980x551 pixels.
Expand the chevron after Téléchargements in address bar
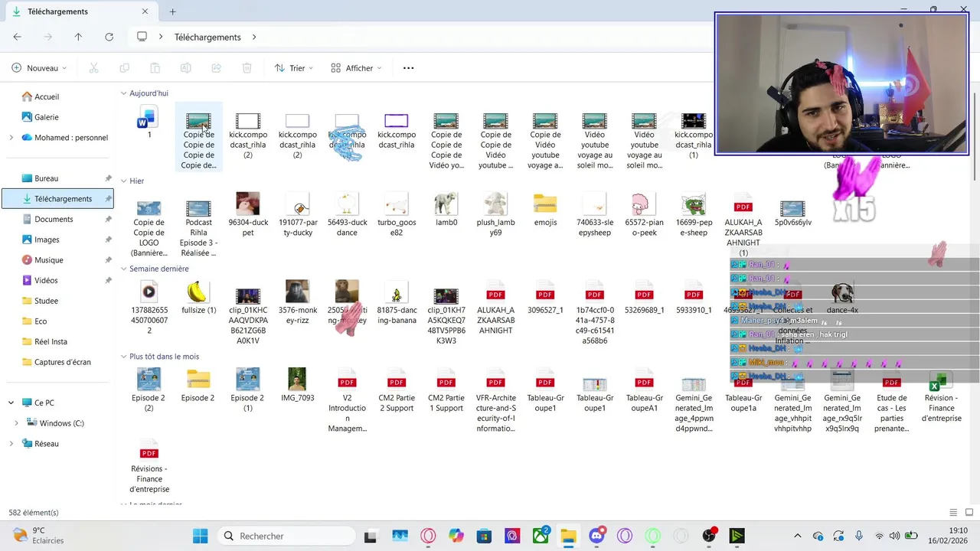click(254, 37)
